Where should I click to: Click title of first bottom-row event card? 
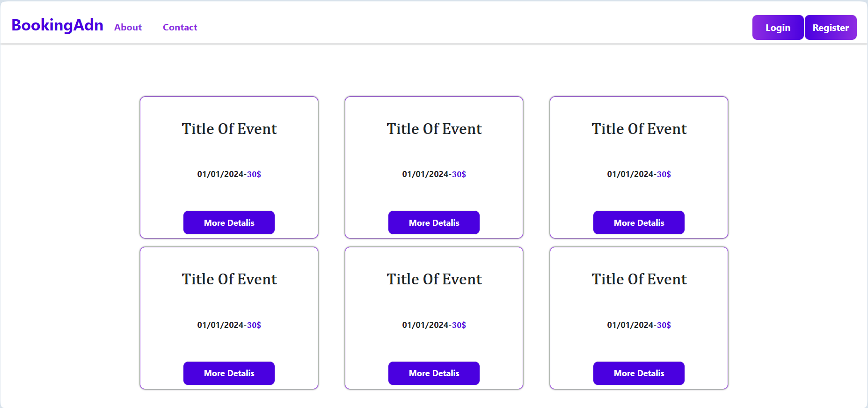point(229,279)
